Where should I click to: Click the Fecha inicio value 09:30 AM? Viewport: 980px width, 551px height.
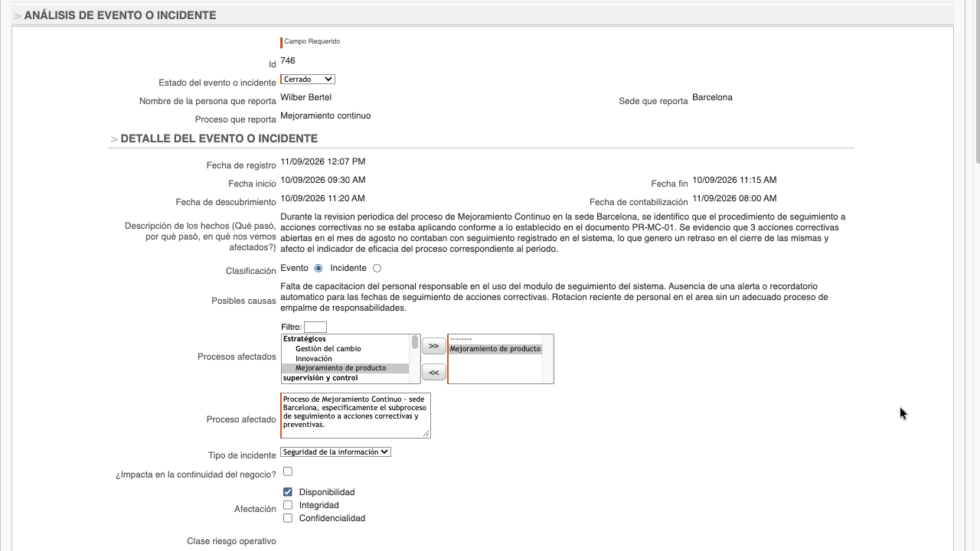(323, 180)
